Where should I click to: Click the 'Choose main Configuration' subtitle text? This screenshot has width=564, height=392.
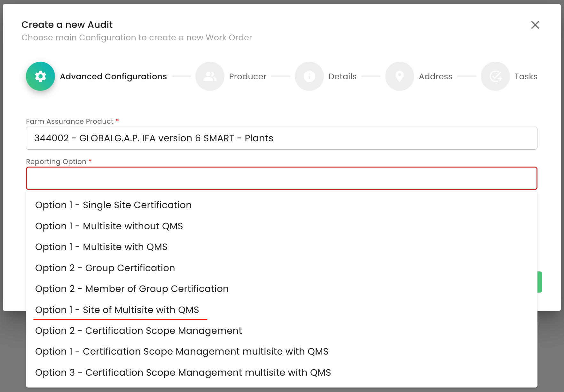(137, 38)
